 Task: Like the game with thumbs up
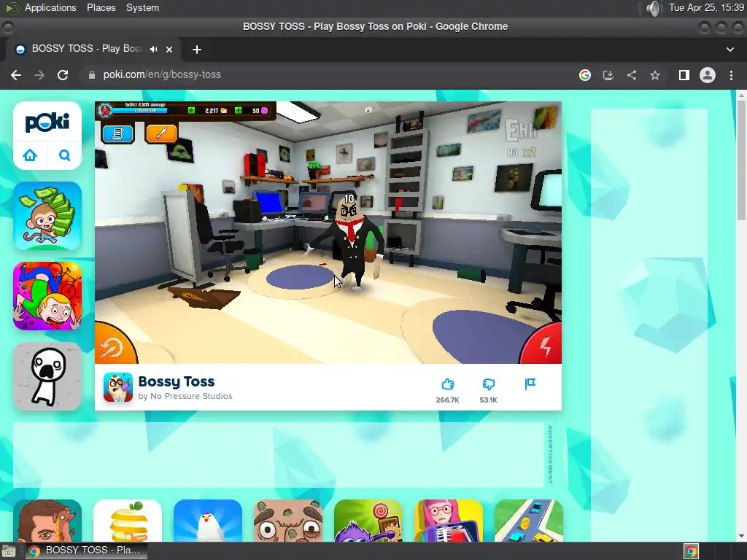click(x=447, y=384)
